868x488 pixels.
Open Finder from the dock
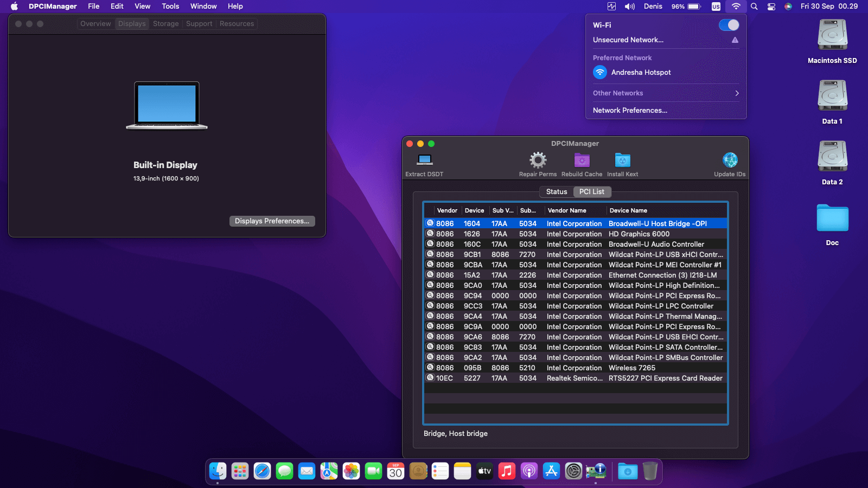point(218,471)
